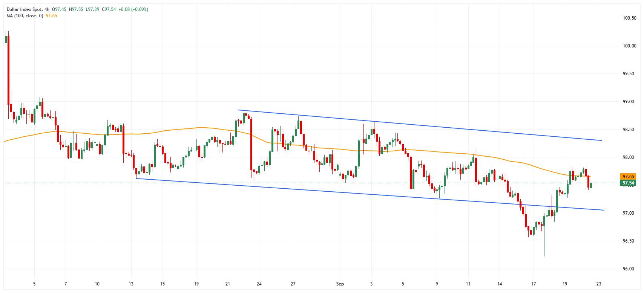Select the upper blue channel trendline

pos(420,126)
